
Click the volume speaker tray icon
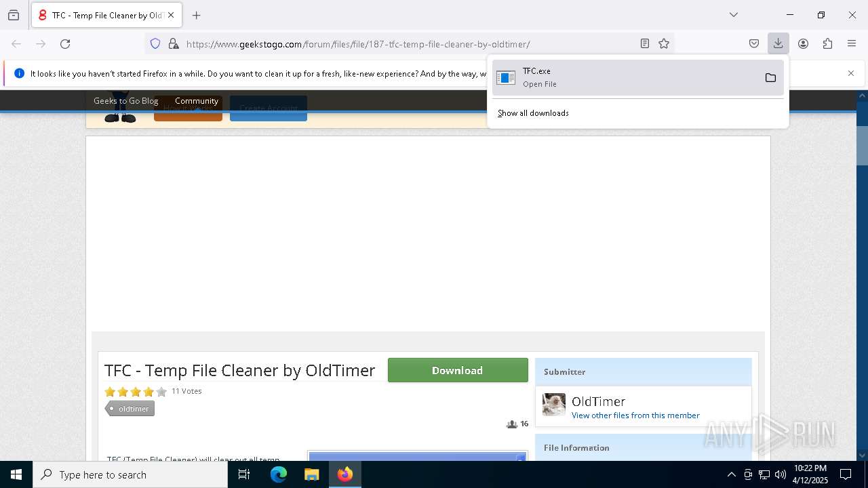coord(780,474)
